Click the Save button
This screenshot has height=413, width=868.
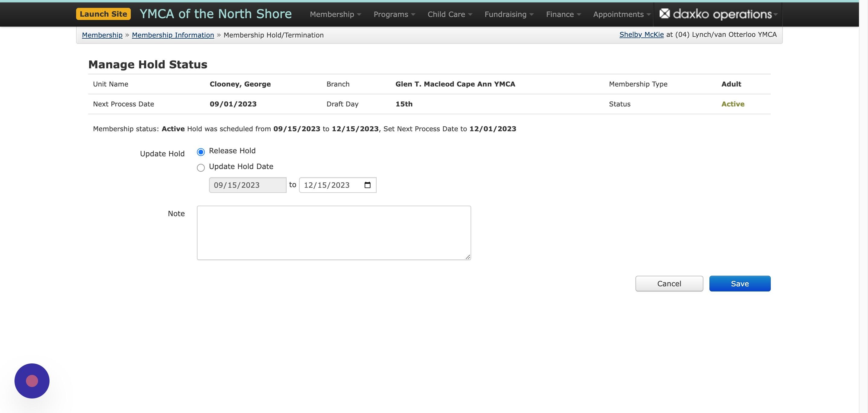[740, 283]
